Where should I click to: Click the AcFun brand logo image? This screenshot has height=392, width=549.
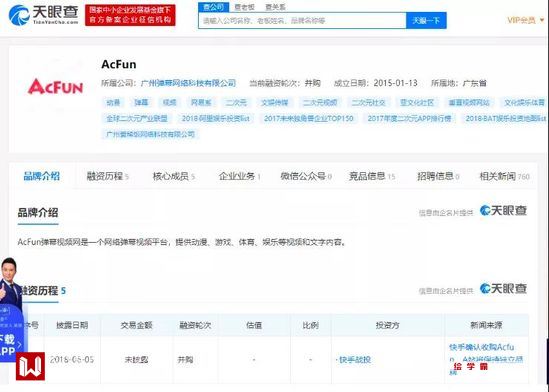click(55, 86)
